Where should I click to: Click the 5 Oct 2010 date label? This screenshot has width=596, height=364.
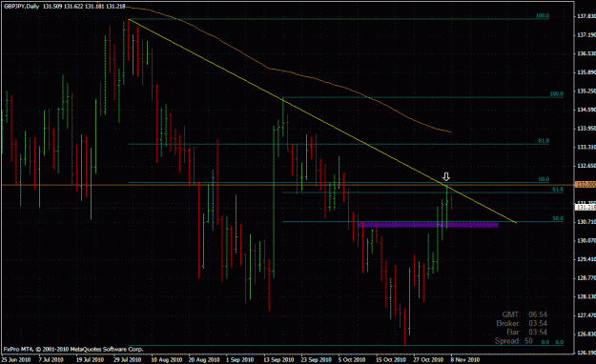pyautogui.click(x=352, y=359)
